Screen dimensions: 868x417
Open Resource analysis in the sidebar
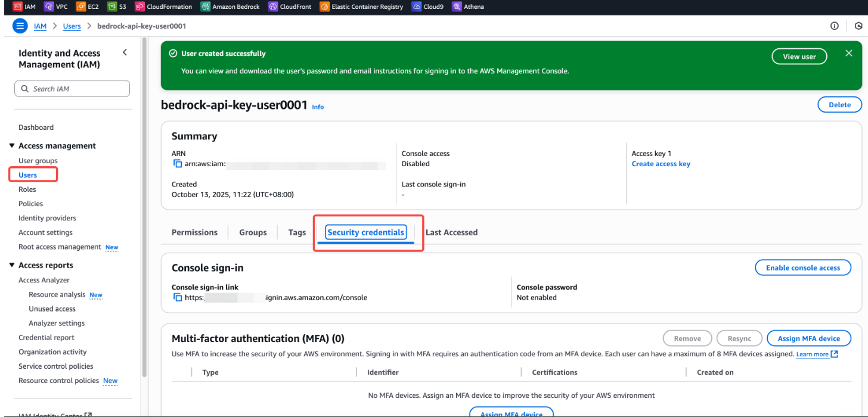[x=57, y=294]
